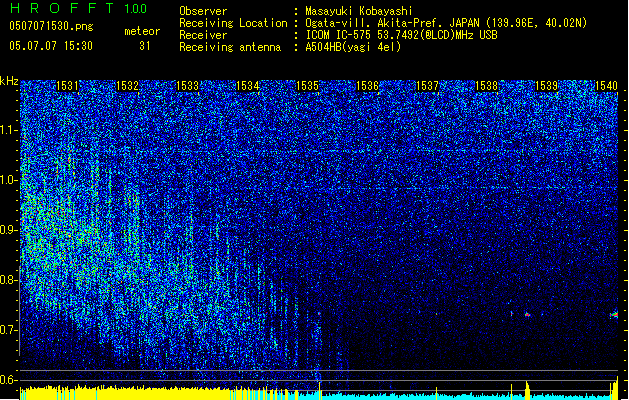Click the A504HB(yagi 4el) antenna text
This screenshot has width=629, height=400.
[x=353, y=47]
